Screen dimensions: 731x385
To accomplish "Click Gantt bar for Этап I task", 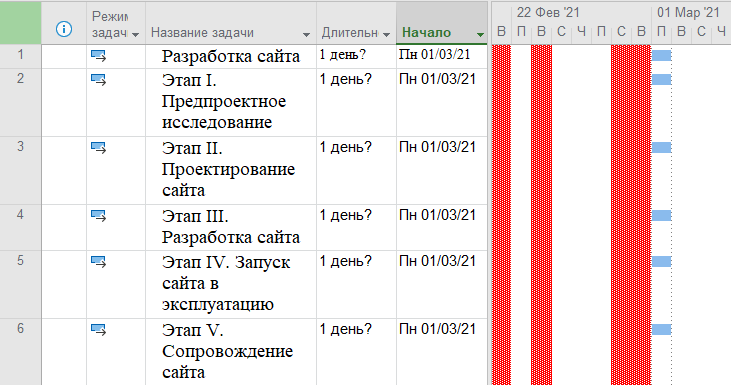I will 662,80.
